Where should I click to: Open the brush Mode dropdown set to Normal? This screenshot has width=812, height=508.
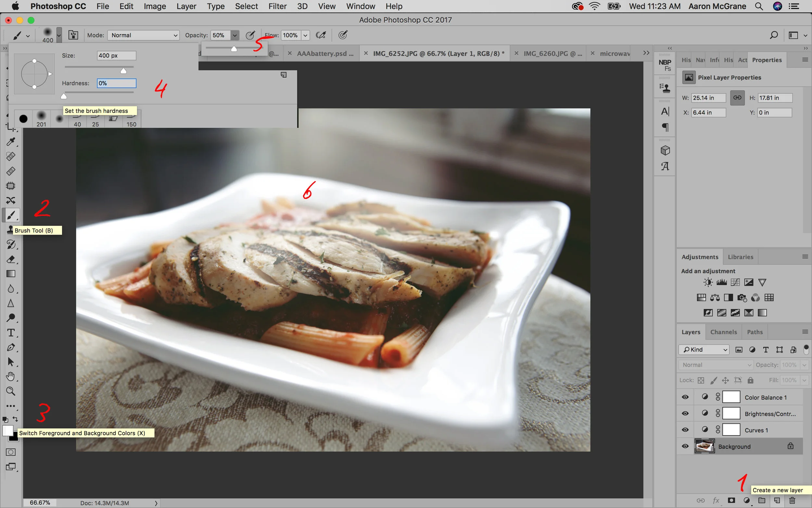(x=143, y=35)
